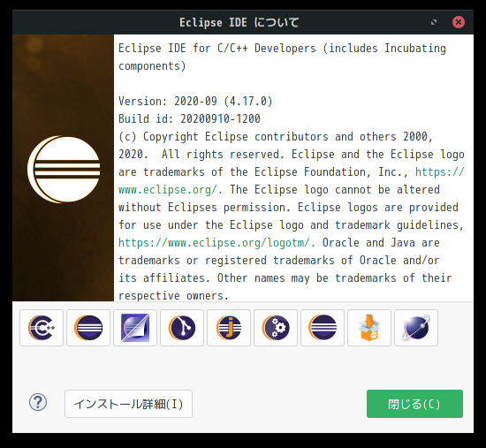Image resolution: width=486 pixels, height=448 pixels.
Task: Open the feature icon showing white gears
Action: point(276,328)
